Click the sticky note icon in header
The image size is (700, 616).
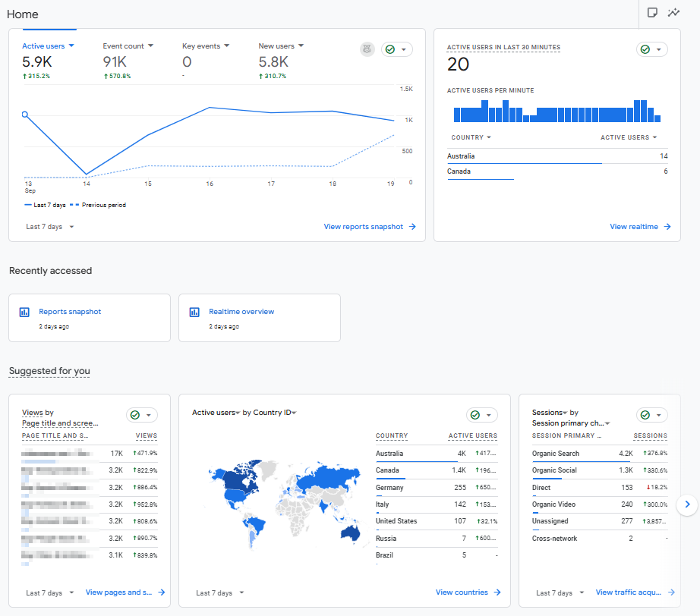651,13
